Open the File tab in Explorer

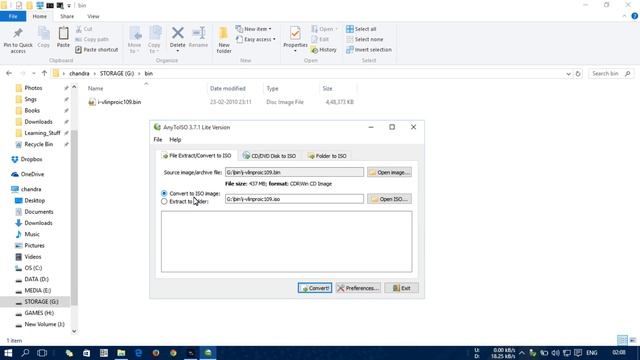pyautogui.click(x=13, y=16)
